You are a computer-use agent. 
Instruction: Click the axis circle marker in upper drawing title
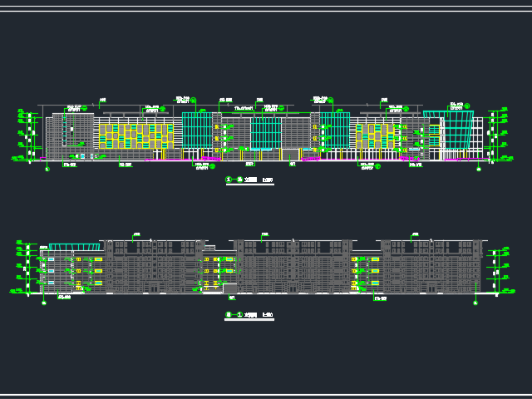(229, 180)
